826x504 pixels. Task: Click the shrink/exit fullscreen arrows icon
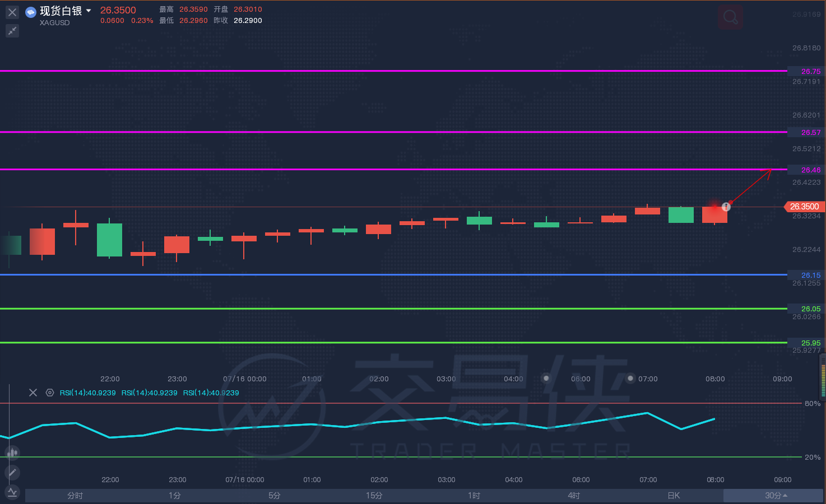(12, 31)
